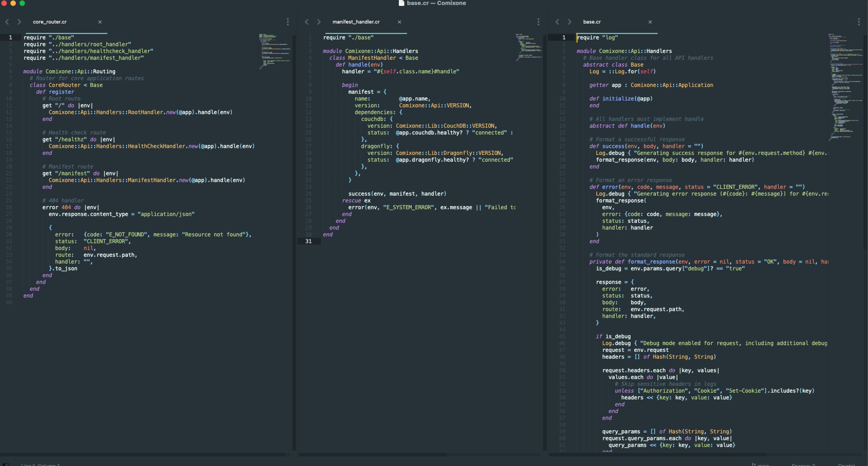Go to previous tab in base.cr pane

coord(557,22)
